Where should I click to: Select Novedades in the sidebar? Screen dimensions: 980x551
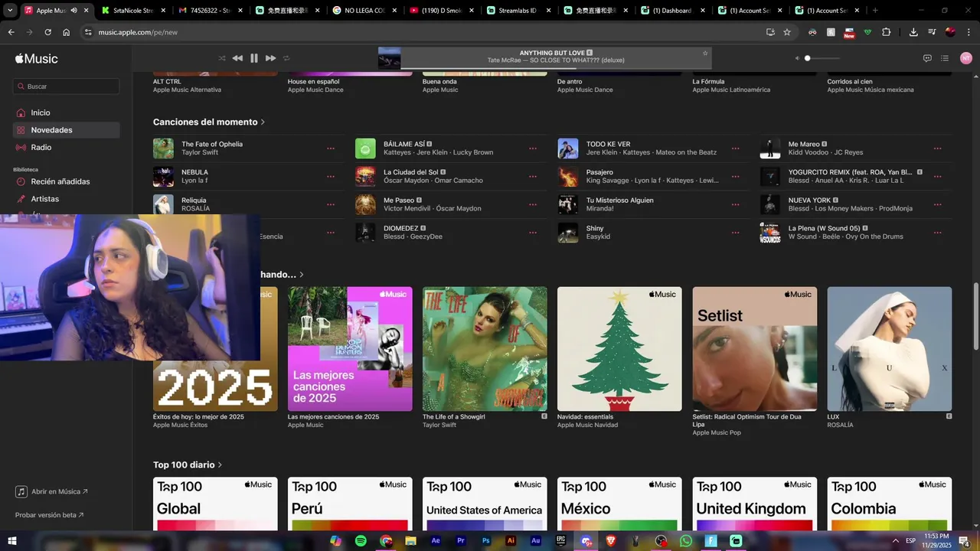[66, 130]
